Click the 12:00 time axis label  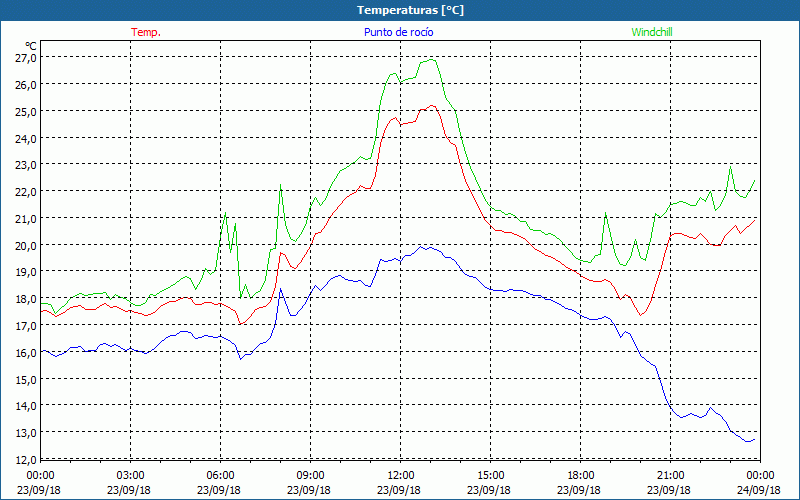[x=400, y=476]
